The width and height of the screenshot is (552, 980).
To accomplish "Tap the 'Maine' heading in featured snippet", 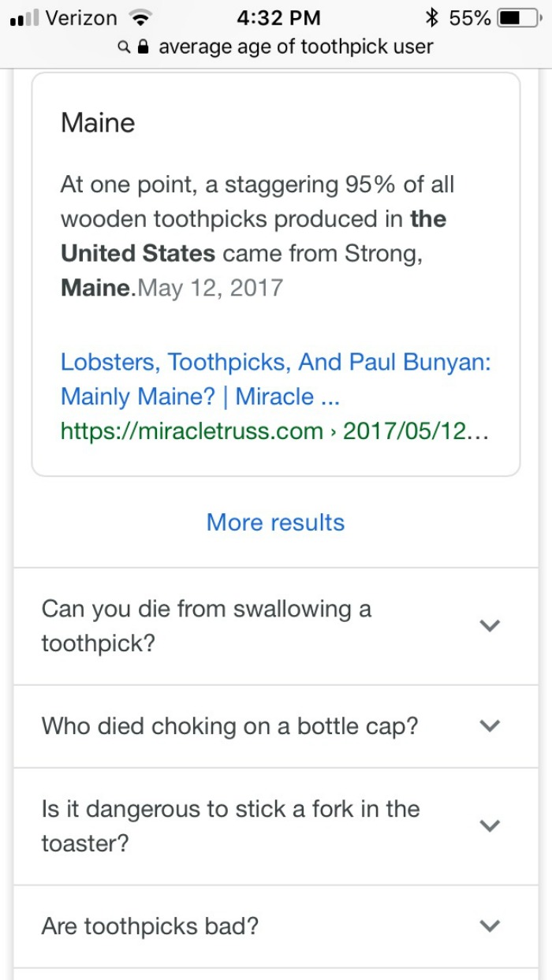I will coord(98,123).
